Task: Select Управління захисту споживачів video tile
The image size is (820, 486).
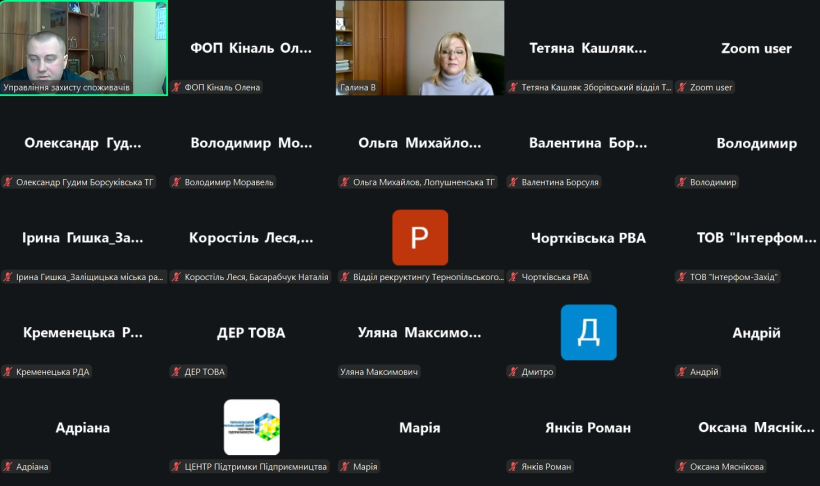Action: coord(83,45)
